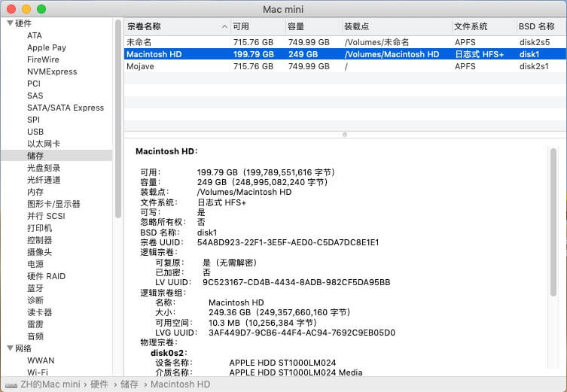Click the green zoom window button
This screenshot has height=392, width=567.
41,9
